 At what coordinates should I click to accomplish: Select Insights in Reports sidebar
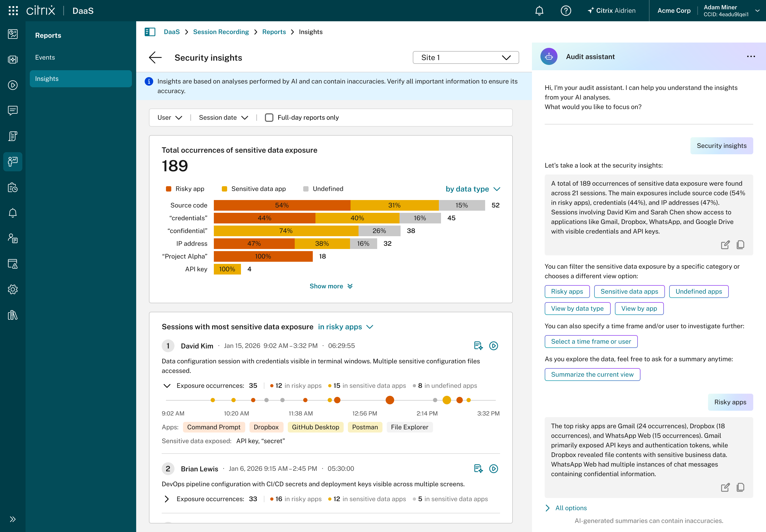[x=81, y=79]
